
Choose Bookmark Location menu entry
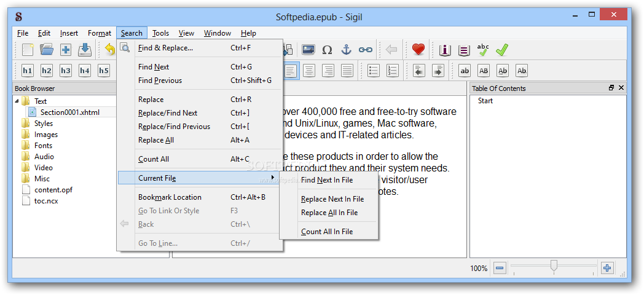[x=200, y=197]
